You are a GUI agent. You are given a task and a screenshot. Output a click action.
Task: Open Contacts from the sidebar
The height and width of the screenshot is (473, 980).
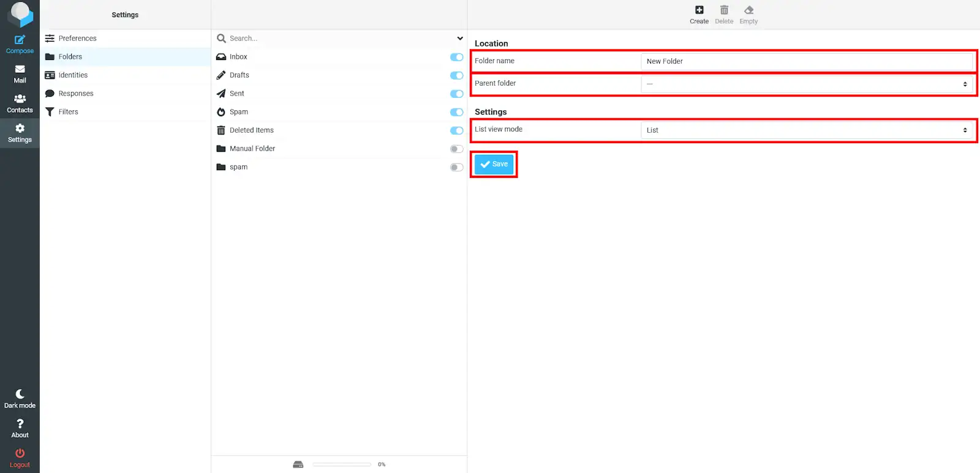(x=20, y=99)
